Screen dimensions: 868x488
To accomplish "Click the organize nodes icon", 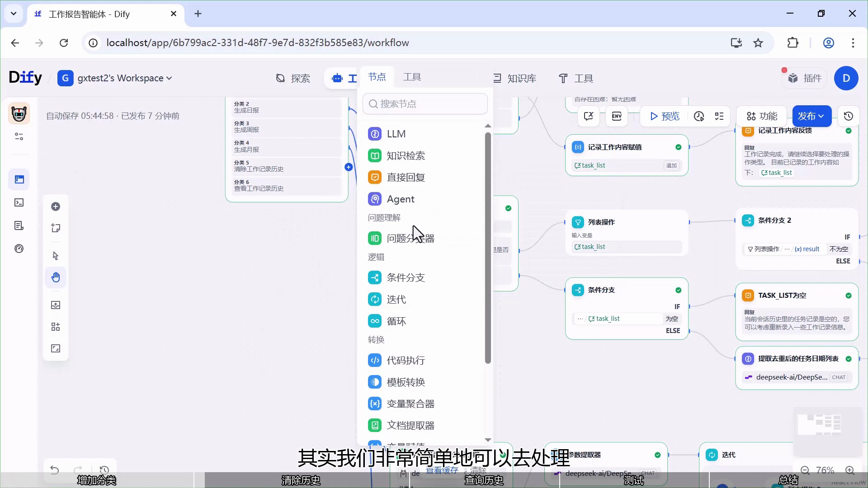I will pyautogui.click(x=56, y=327).
